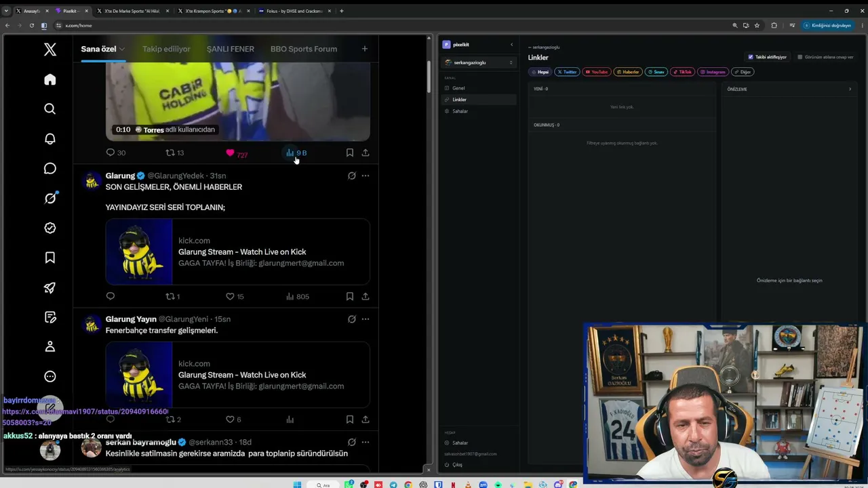Open X chat messages icon
868x488 pixels.
(50, 169)
